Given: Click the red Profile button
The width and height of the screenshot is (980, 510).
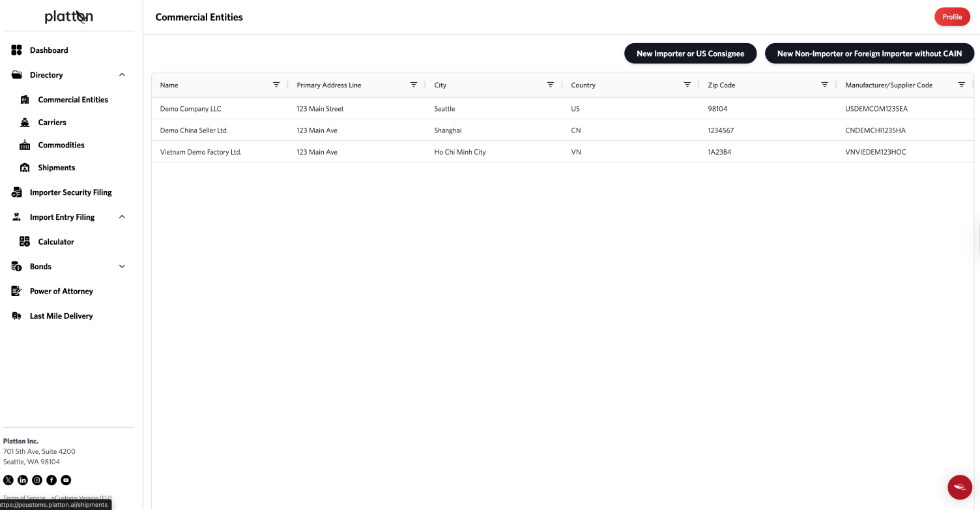Looking at the screenshot, I should tap(952, 17).
